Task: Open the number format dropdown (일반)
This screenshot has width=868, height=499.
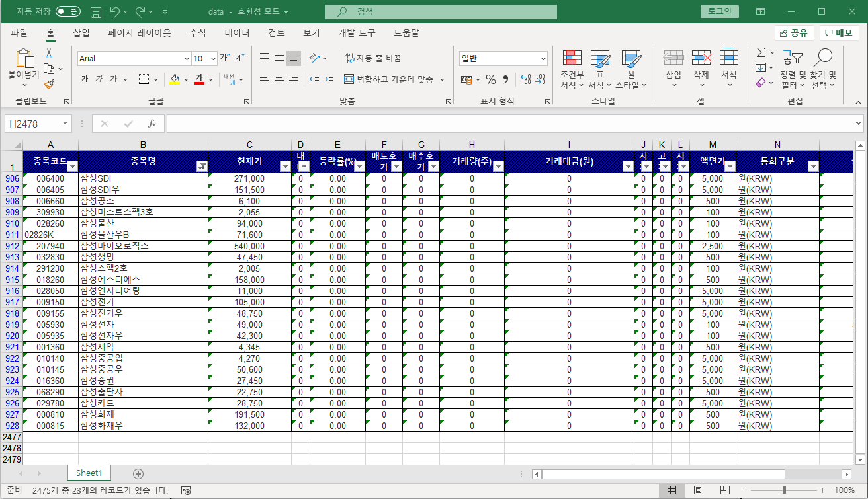Action: point(543,59)
